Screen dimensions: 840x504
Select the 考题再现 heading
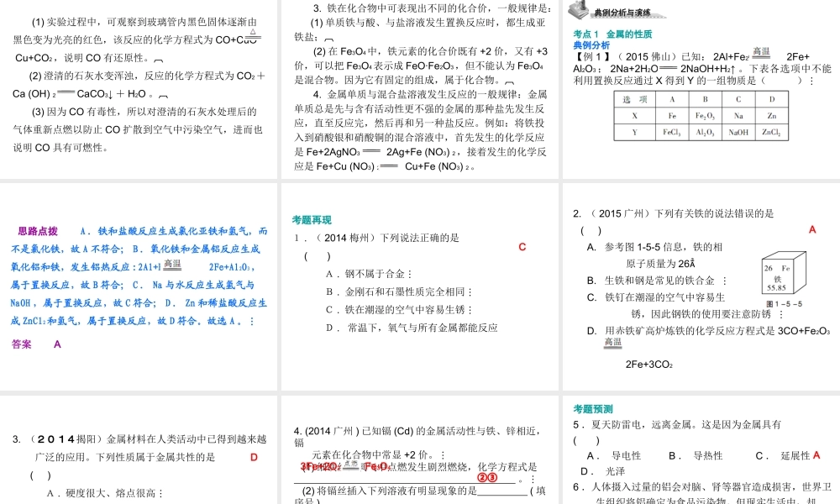click(312, 220)
